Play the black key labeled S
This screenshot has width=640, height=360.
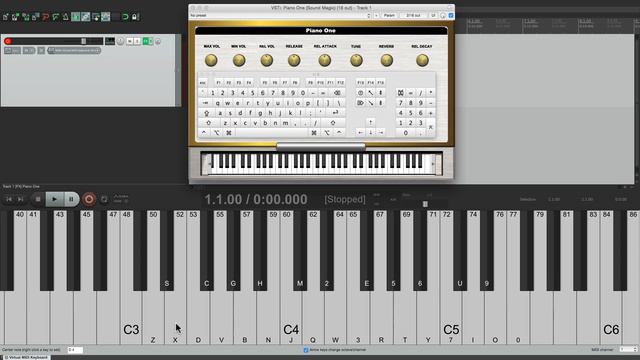click(167, 251)
